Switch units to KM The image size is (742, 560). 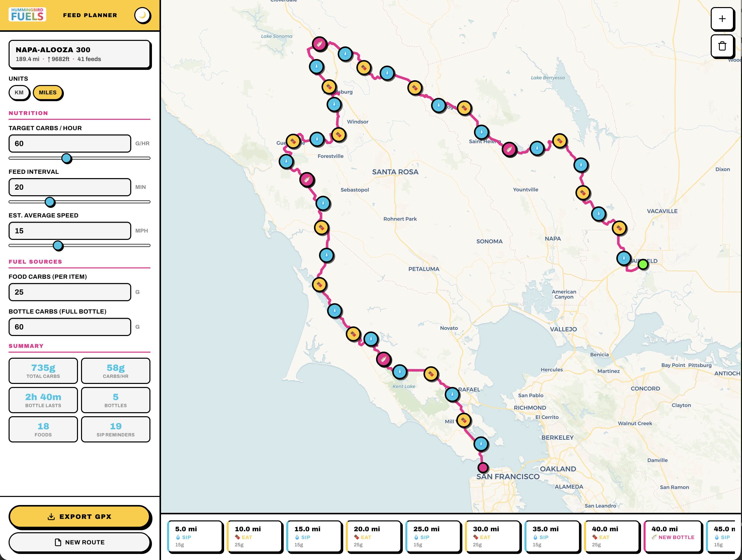pyautogui.click(x=19, y=93)
